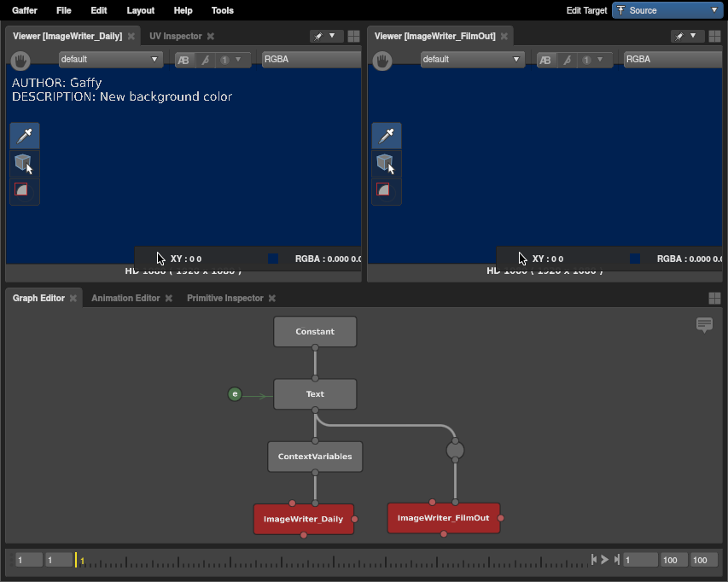The width and height of the screenshot is (728, 582).
Task: Click the color swatch in left viewer status bar
Action: coord(272,259)
